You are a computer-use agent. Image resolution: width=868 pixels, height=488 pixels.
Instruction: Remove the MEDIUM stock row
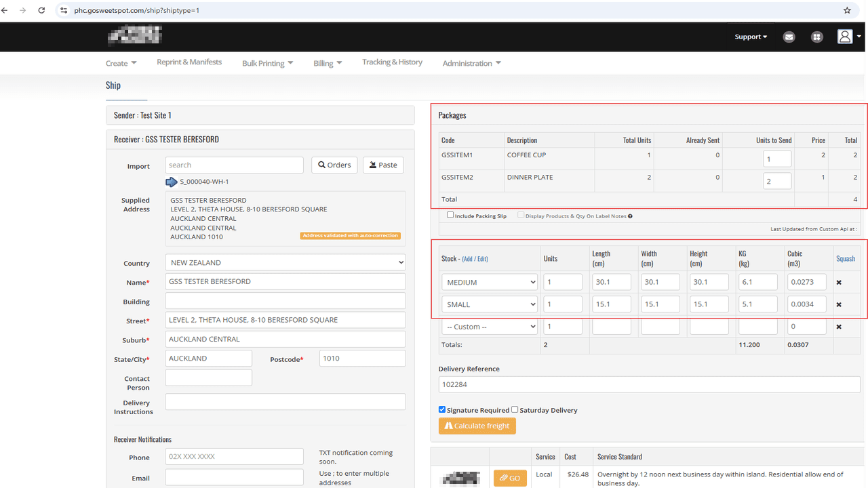pyautogui.click(x=839, y=282)
